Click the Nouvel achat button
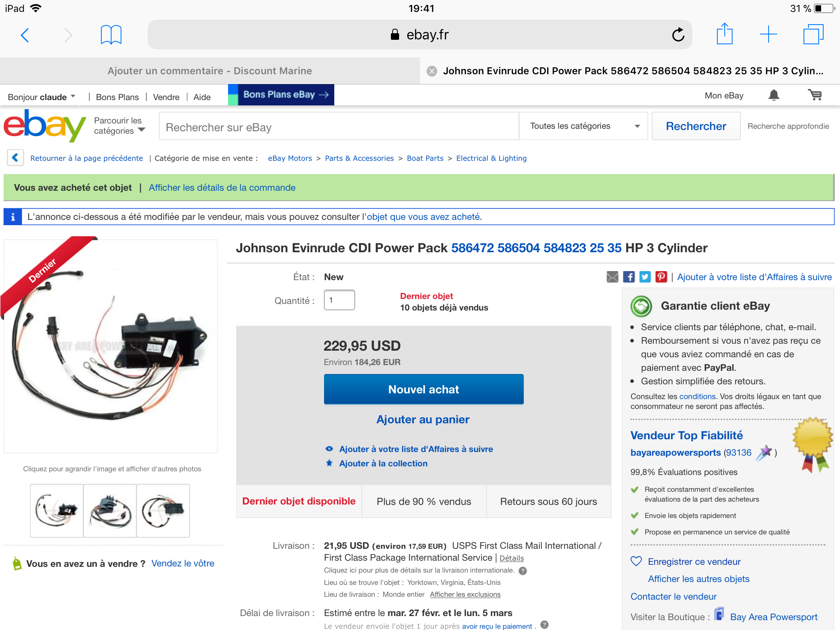Screen dimensions: 840x630 [x=424, y=389]
